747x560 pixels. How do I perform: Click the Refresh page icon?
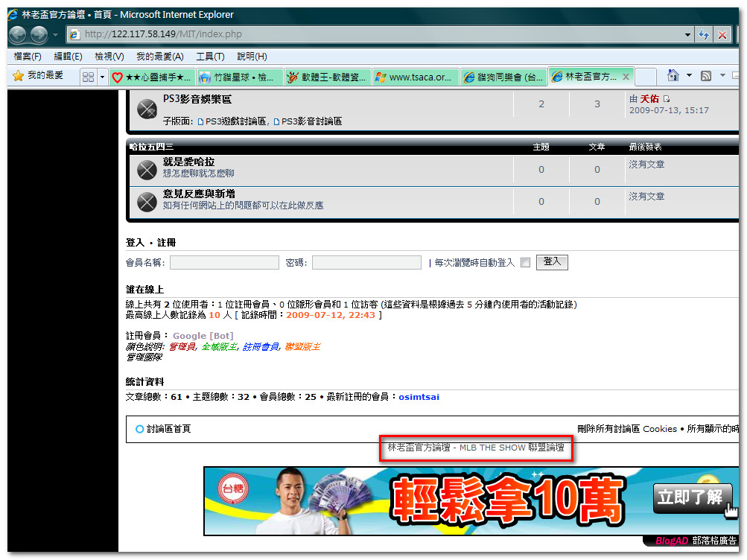(704, 34)
